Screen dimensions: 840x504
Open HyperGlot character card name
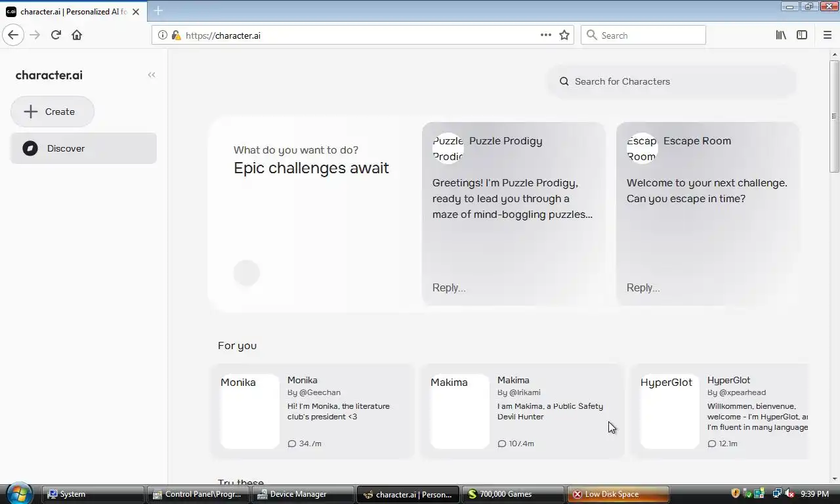click(728, 380)
